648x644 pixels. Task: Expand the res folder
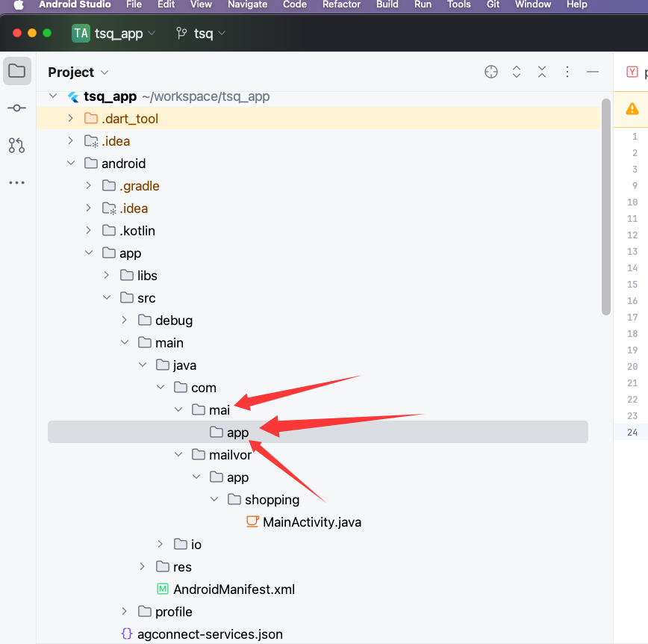tap(143, 567)
